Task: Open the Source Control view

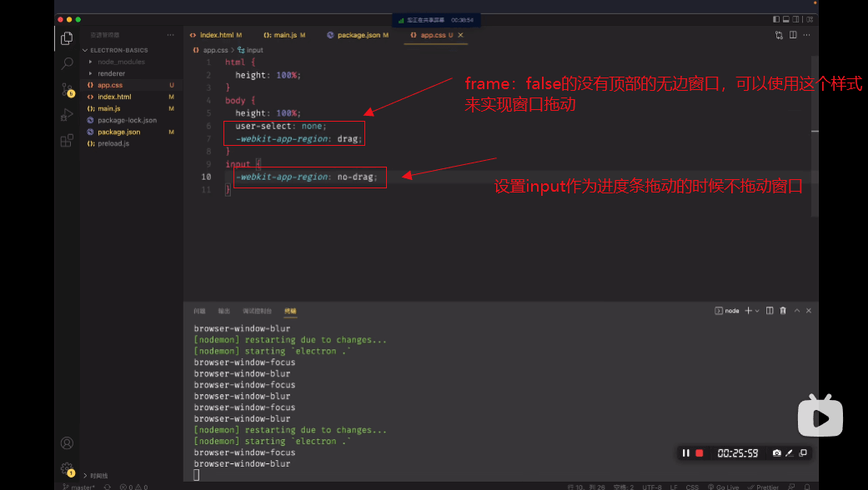Action: click(x=67, y=88)
